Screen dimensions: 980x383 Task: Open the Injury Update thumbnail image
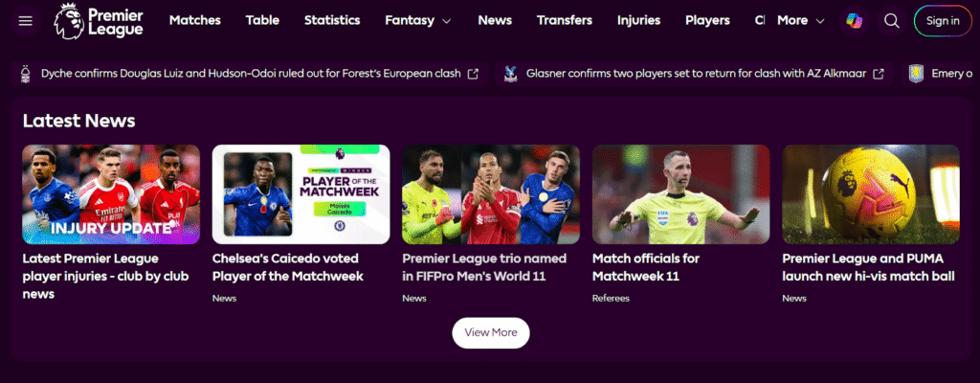point(111,194)
